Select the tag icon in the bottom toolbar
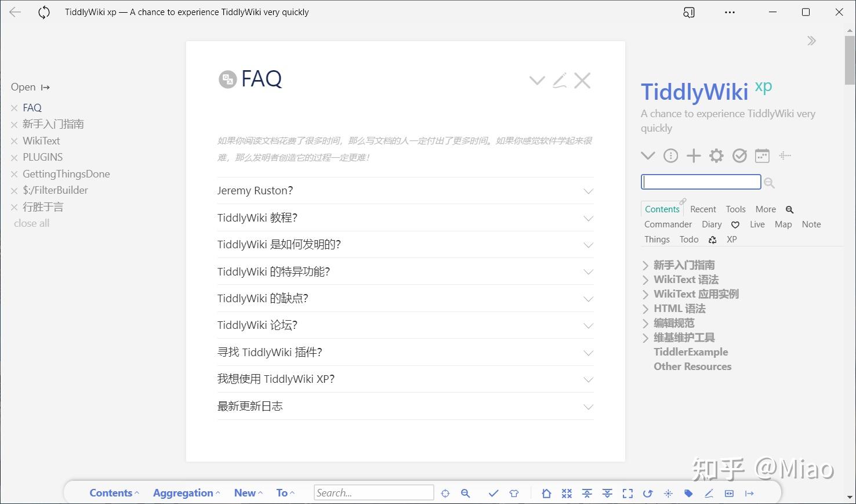 (688, 493)
